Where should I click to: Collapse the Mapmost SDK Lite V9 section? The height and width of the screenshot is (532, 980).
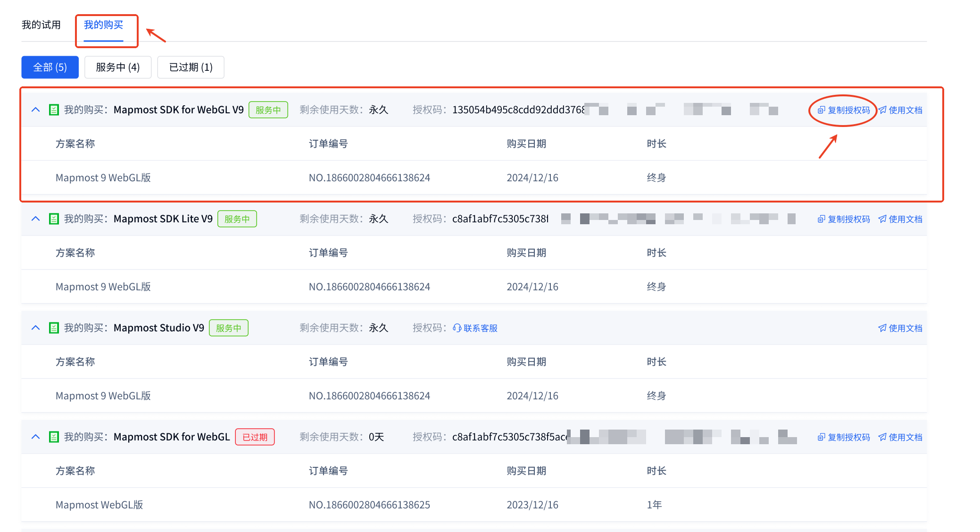pos(35,219)
